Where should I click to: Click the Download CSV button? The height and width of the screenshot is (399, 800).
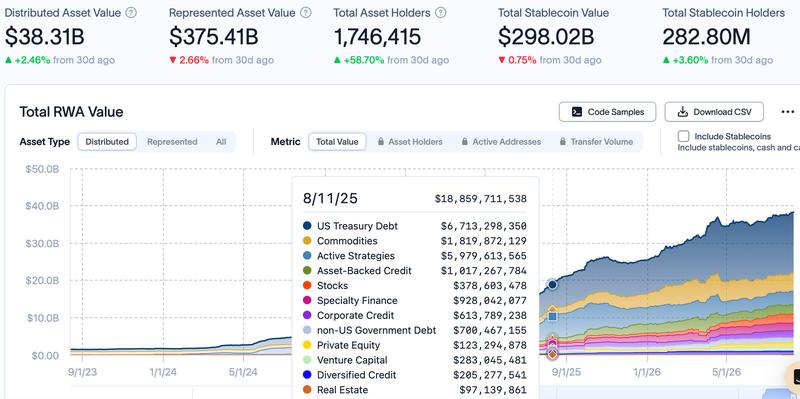click(714, 112)
